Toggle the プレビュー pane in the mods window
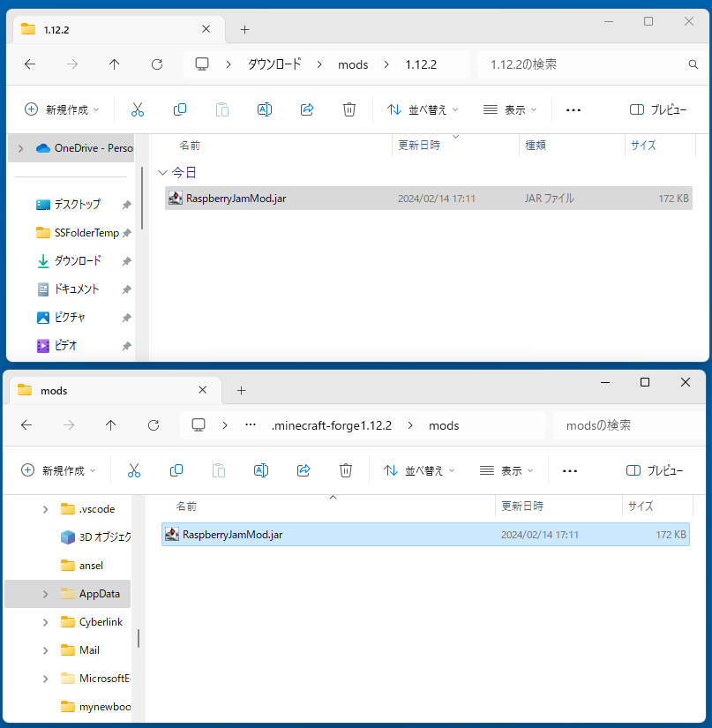The image size is (712, 728). (654, 470)
